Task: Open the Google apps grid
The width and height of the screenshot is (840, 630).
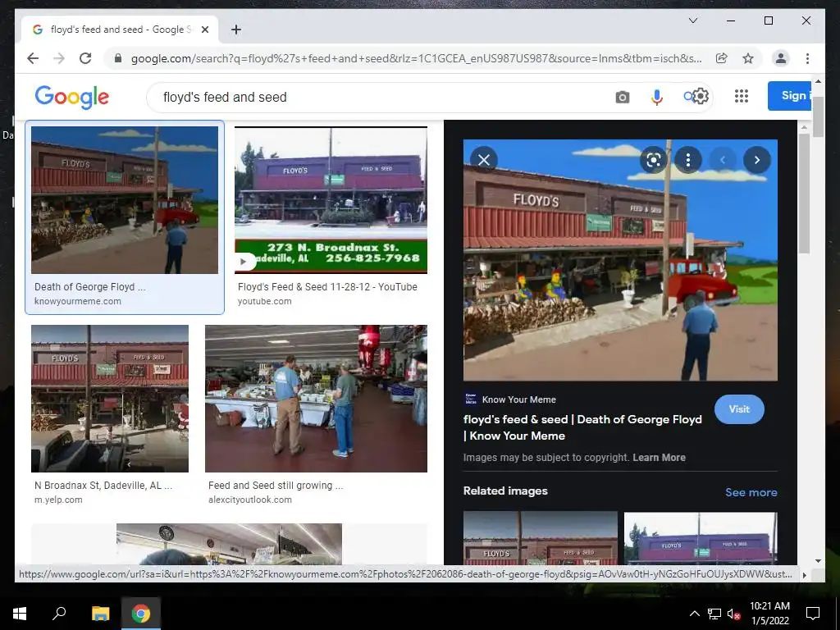Action: click(x=741, y=96)
